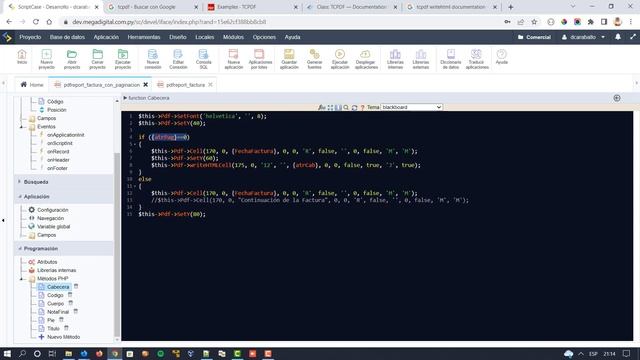640x360 pixels.
Task: Open the Proyecto menu
Action: tap(30, 37)
